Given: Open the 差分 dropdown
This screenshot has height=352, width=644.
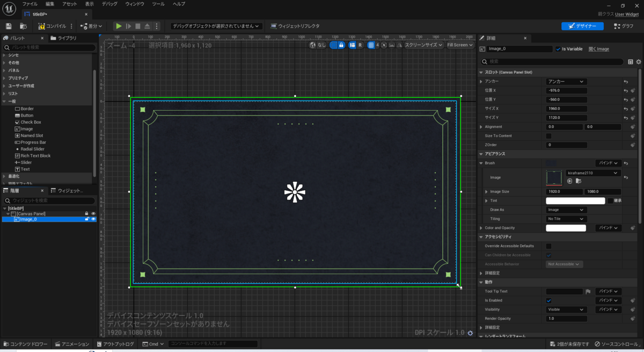Looking at the screenshot, I should pyautogui.click(x=91, y=26).
